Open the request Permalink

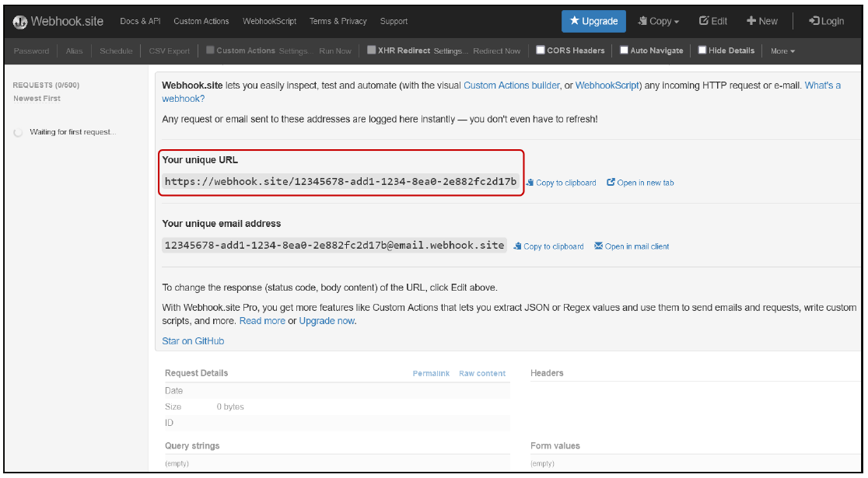[431, 373]
